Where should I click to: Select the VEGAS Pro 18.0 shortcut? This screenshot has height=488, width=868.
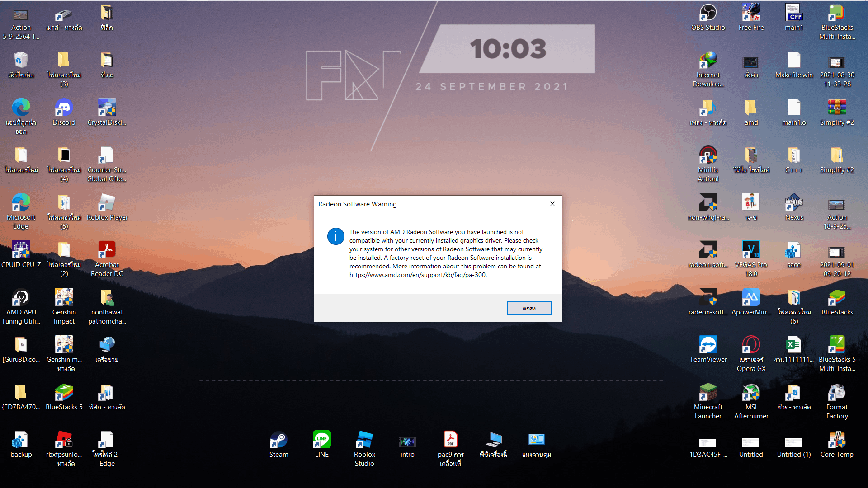(x=751, y=250)
